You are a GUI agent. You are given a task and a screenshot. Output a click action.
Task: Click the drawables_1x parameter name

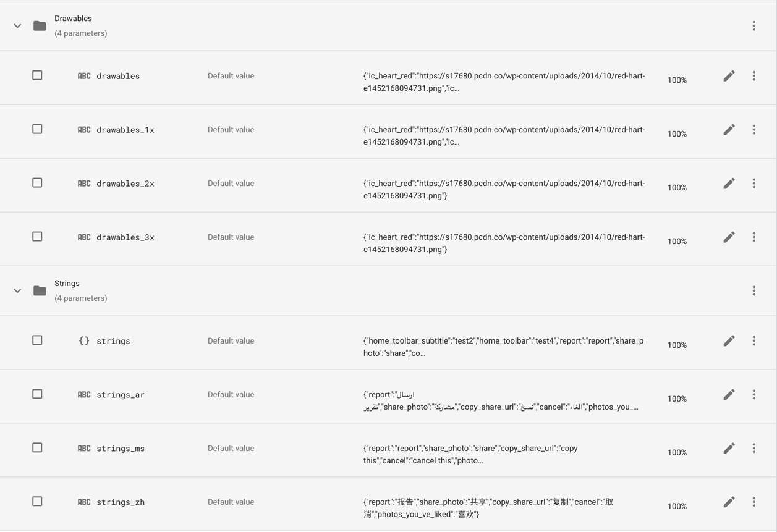(x=125, y=130)
